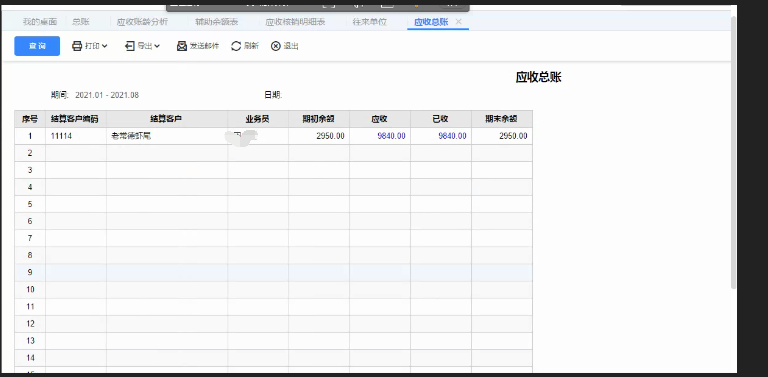This screenshot has height=377, width=768.
Task: Click the 期初余额 column header
Action: tap(319, 119)
